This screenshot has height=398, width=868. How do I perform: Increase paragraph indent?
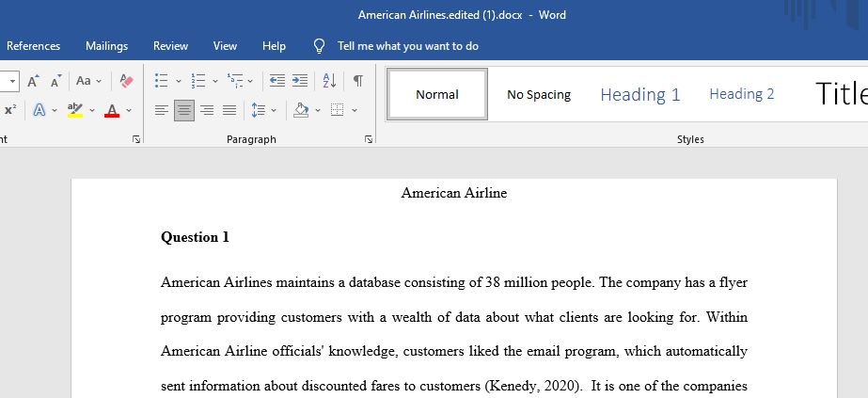pyautogui.click(x=299, y=81)
